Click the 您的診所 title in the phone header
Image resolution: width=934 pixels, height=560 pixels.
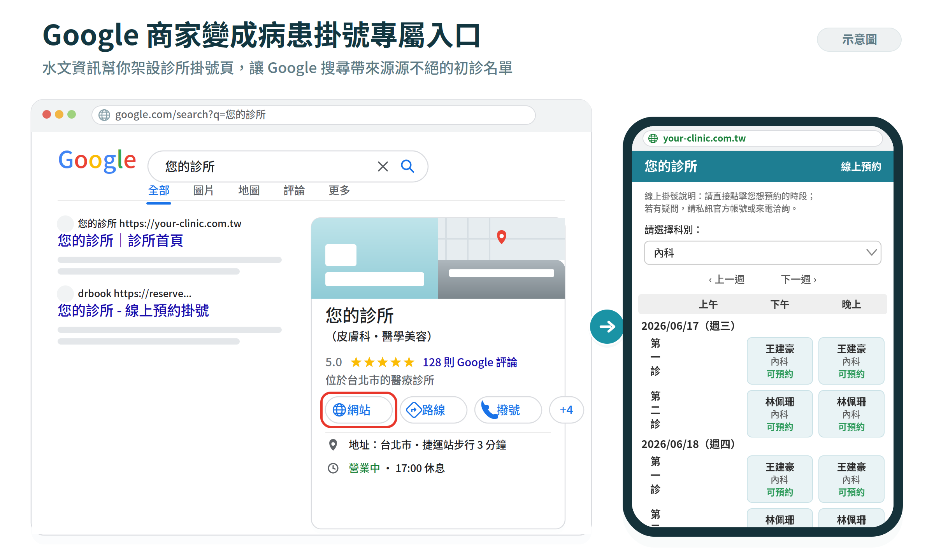click(671, 166)
